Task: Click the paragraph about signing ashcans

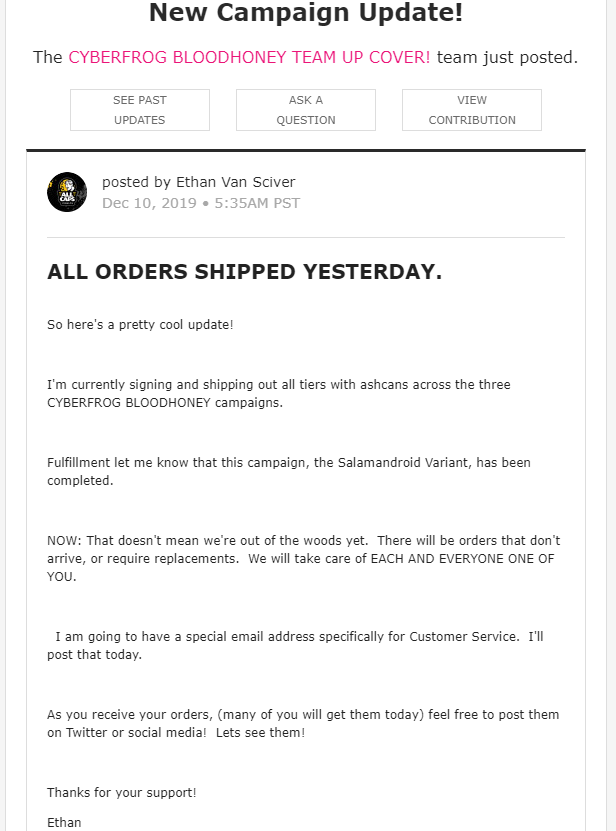Action: click(x=279, y=393)
